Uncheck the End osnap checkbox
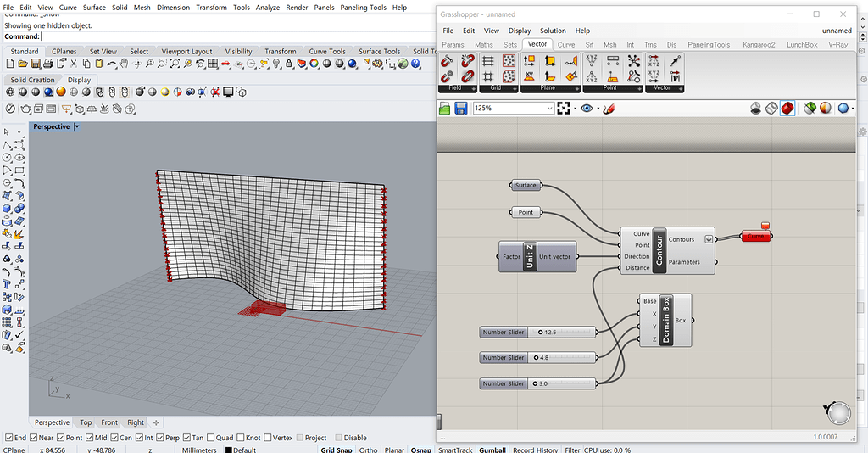 pyautogui.click(x=7, y=438)
